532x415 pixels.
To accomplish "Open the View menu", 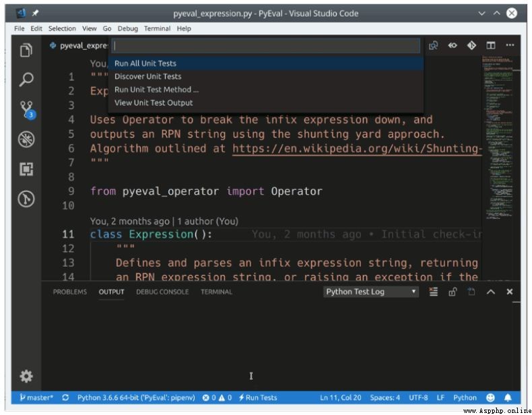I will pyautogui.click(x=90, y=28).
